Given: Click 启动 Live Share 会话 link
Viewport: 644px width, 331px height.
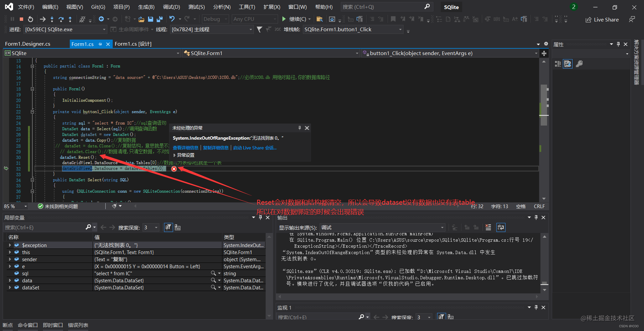Looking at the screenshot, I should [255, 148].
